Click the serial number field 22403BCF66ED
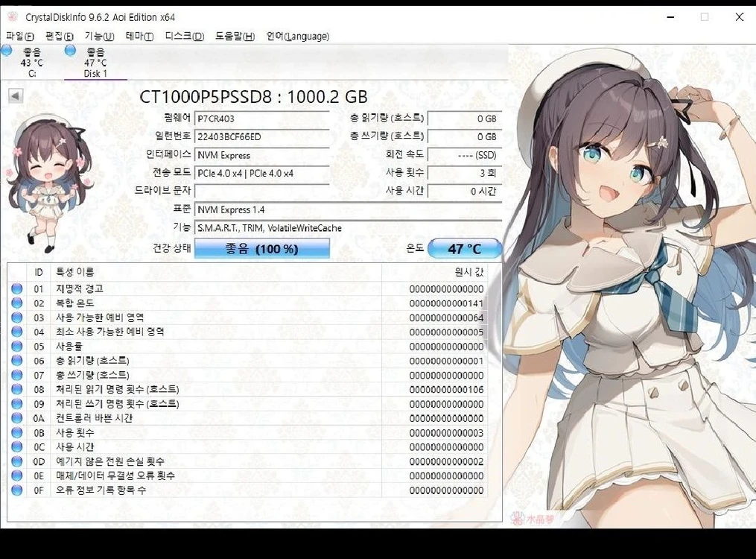The width and height of the screenshot is (756, 559). pos(261,137)
